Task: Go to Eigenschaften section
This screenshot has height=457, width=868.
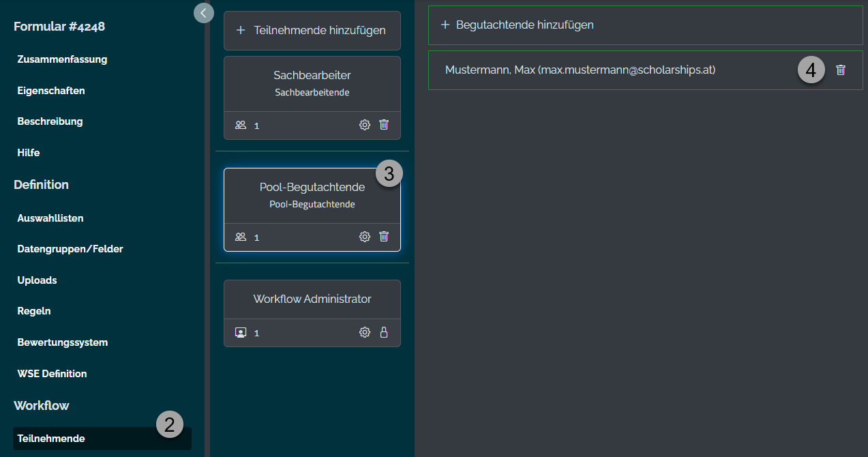Action: point(51,91)
